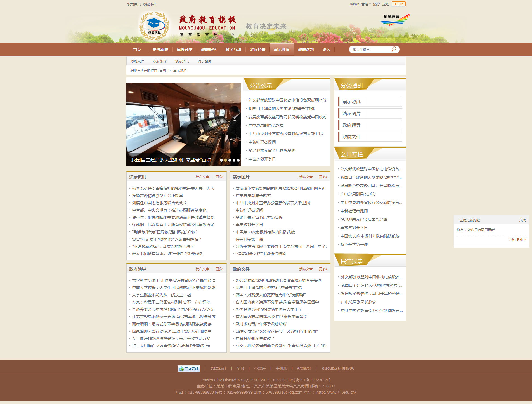Select the third carousel dot indicator

coord(230,160)
